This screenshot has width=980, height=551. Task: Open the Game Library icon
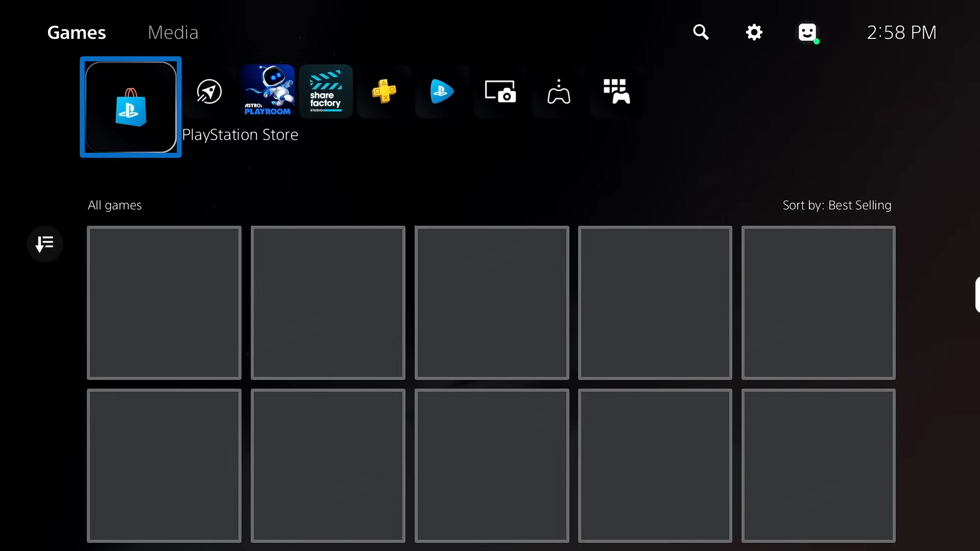[616, 92]
